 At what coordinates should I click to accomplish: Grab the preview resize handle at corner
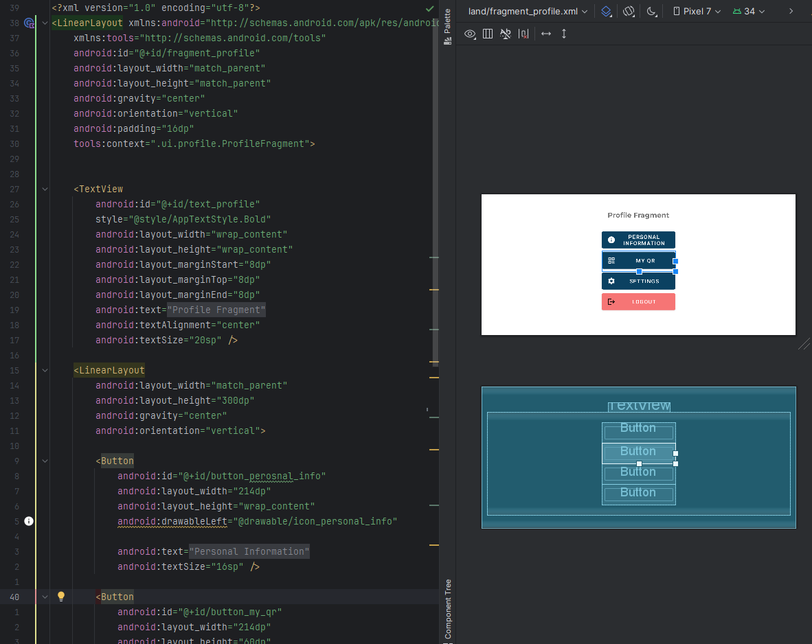[x=804, y=344]
